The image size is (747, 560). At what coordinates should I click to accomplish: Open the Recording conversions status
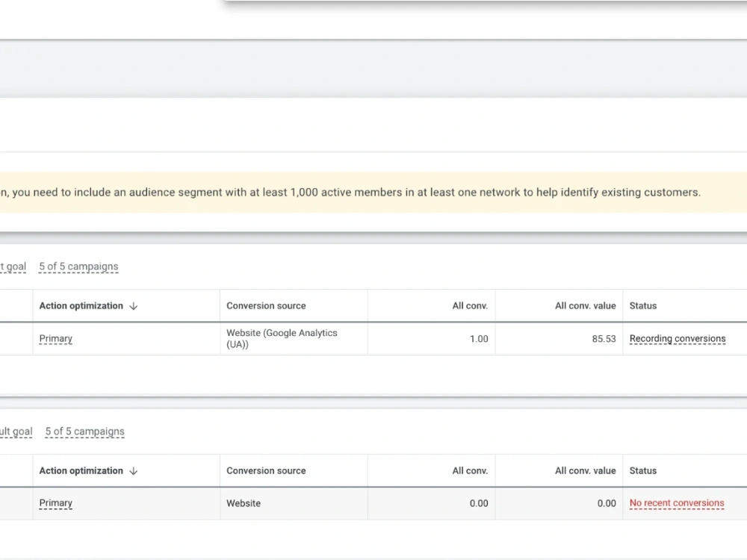point(678,338)
